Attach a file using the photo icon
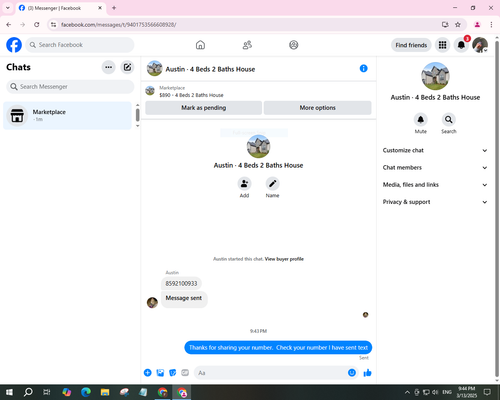Screen dimensions: 500x400 (x=160, y=373)
